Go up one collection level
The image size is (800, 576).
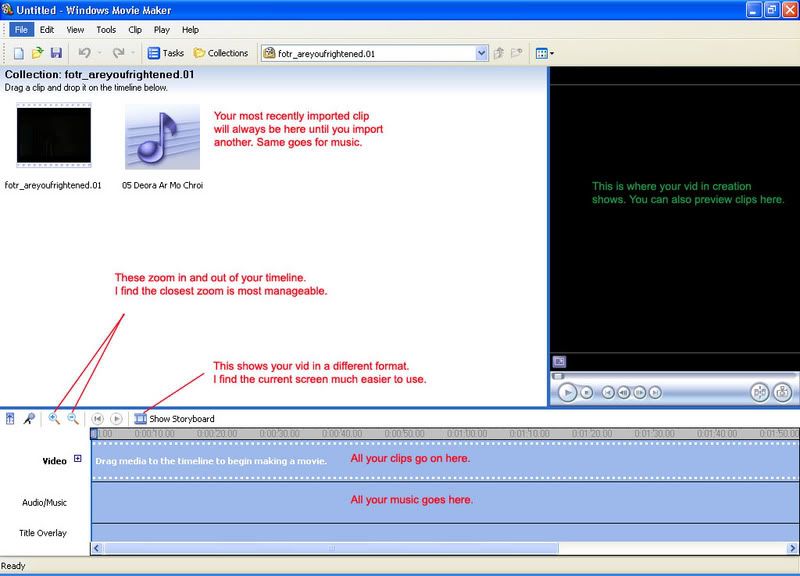click(x=499, y=53)
